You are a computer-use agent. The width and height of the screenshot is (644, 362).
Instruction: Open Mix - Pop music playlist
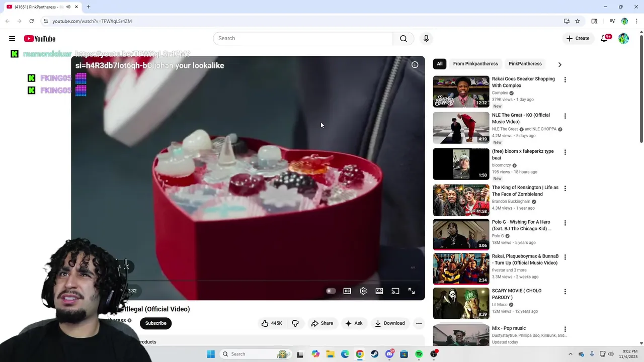coord(509,328)
